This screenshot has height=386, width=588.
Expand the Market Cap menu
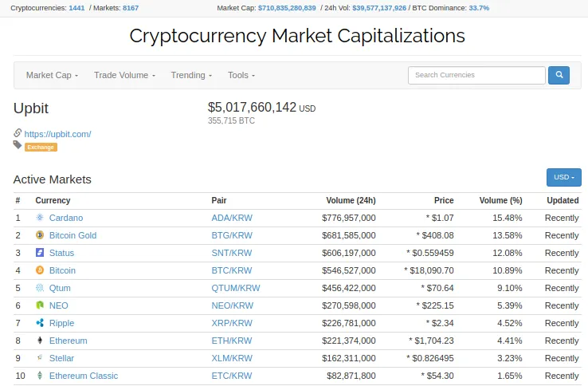pyautogui.click(x=52, y=75)
